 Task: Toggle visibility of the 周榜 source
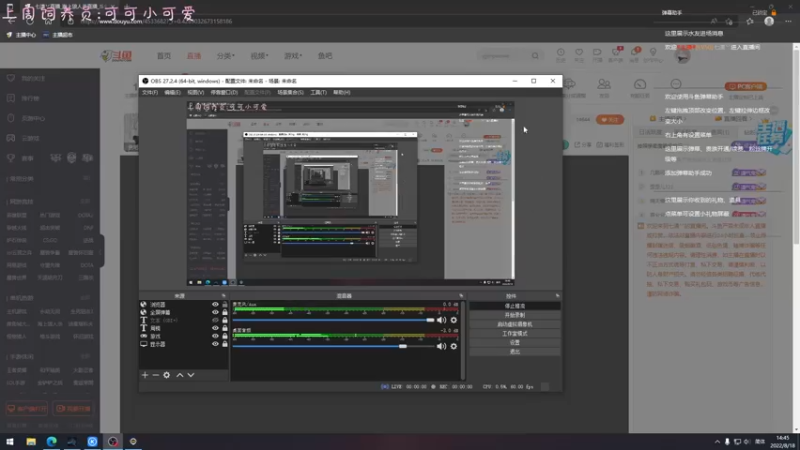coord(215,328)
